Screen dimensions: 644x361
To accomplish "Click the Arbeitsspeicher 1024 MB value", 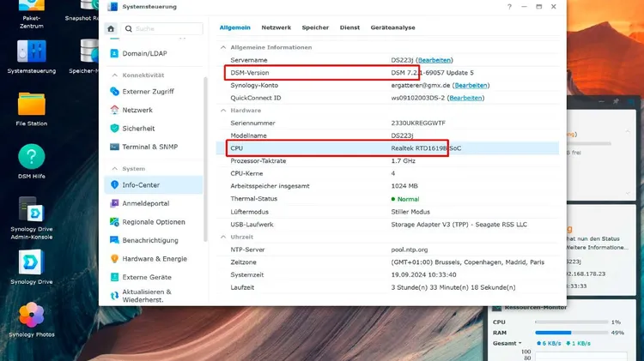I will click(x=404, y=186).
